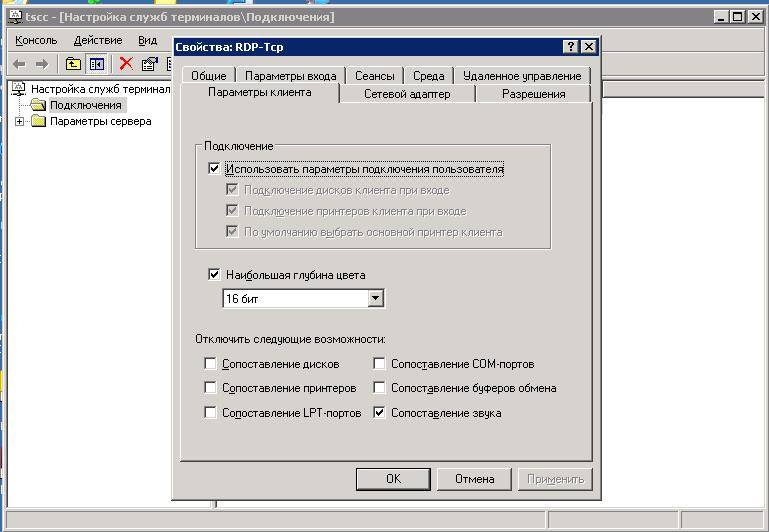The height and width of the screenshot is (532, 769).
Task: Open the Properties toolbar icon
Action: (150, 64)
